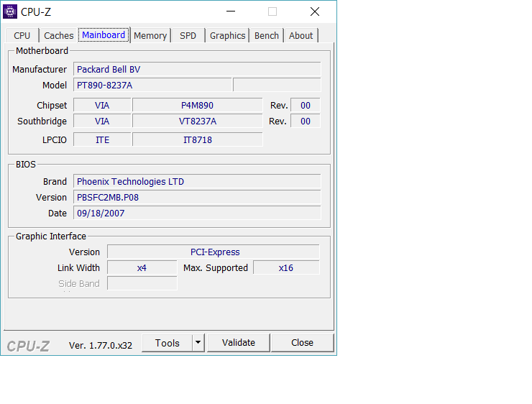This screenshot has width=532, height=404.
Task: Select the Mainboard tab
Action: tap(104, 35)
